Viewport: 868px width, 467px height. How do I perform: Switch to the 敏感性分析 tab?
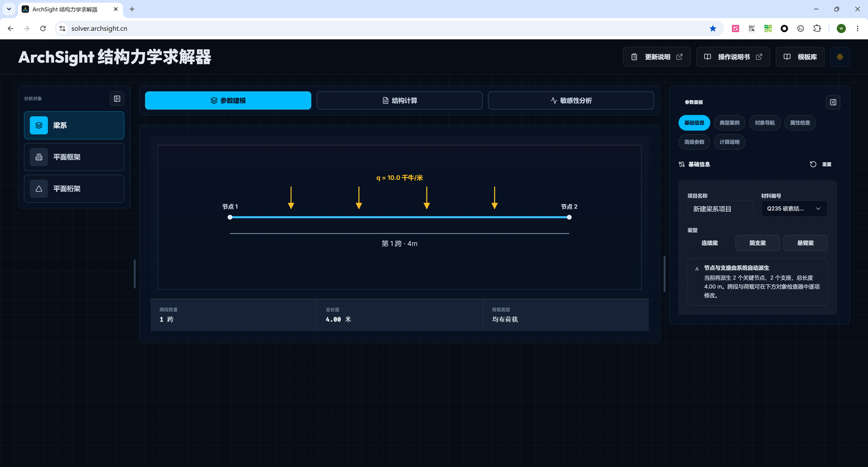(x=571, y=100)
